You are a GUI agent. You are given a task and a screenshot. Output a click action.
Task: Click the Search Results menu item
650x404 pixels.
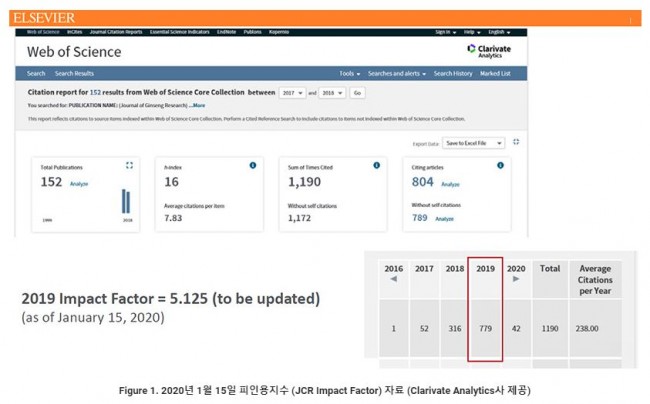tap(74, 73)
